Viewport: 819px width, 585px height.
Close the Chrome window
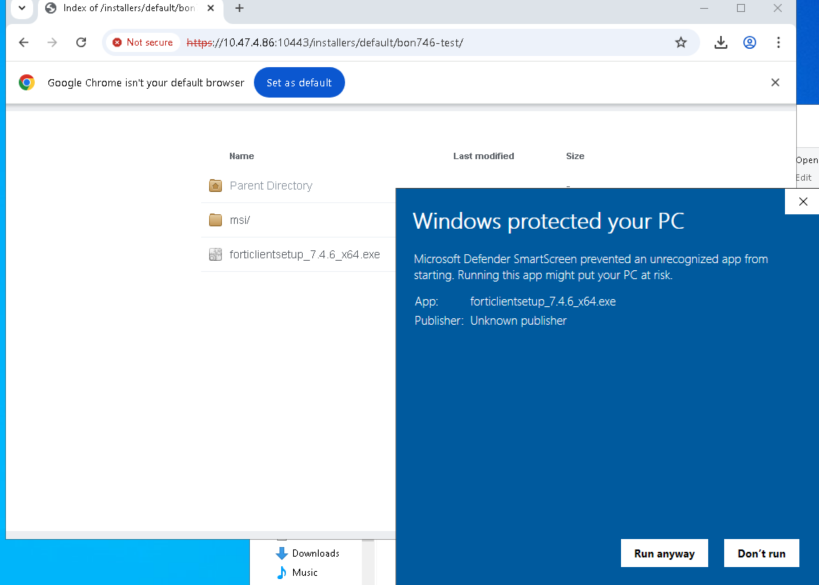(778, 8)
